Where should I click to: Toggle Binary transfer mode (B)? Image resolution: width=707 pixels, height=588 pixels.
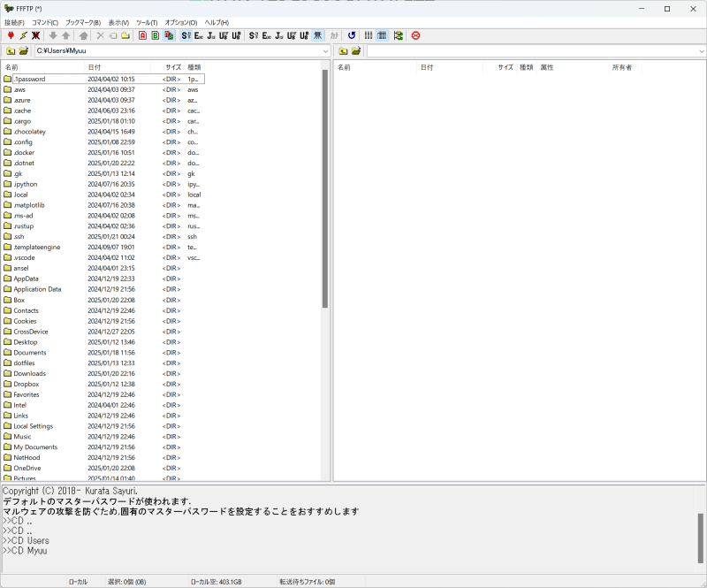point(156,35)
